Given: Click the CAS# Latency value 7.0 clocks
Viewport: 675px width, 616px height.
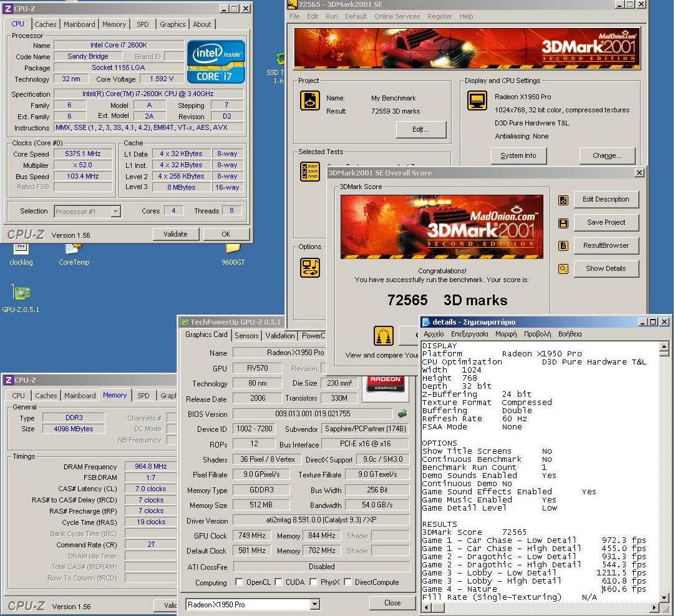Looking at the screenshot, I should (x=151, y=489).
